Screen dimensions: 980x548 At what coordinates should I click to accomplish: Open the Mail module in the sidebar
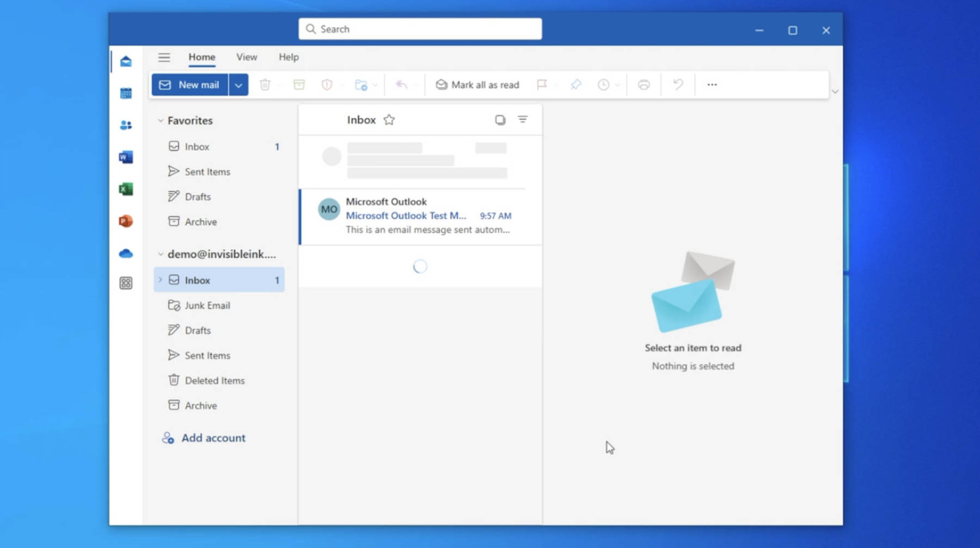tap(126, 61)
